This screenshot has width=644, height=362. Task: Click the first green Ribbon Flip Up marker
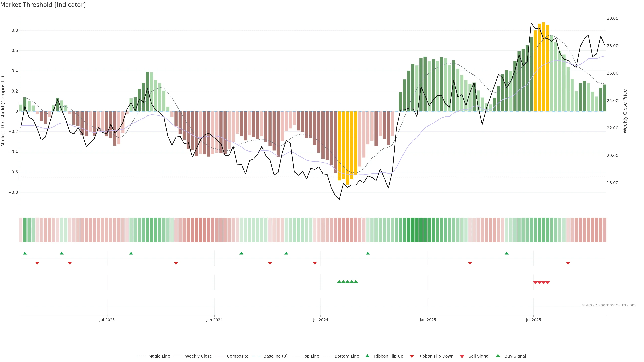pos(25,253)
